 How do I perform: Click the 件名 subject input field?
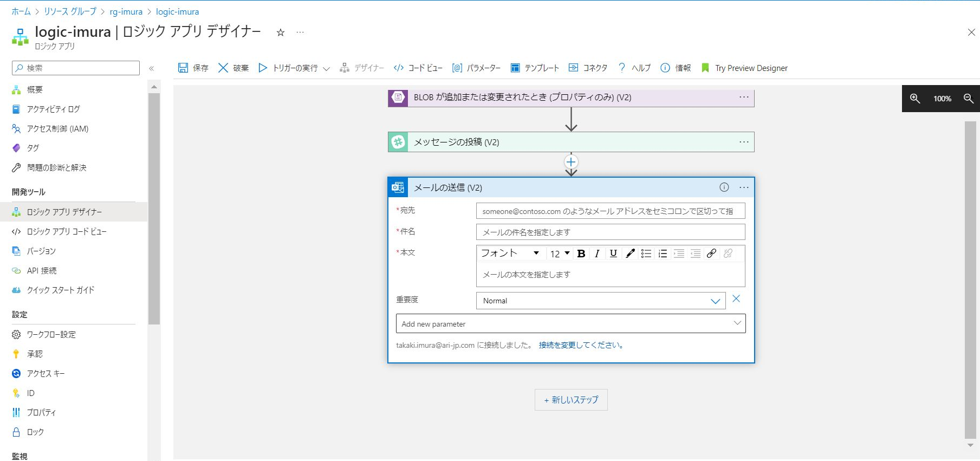611,232
